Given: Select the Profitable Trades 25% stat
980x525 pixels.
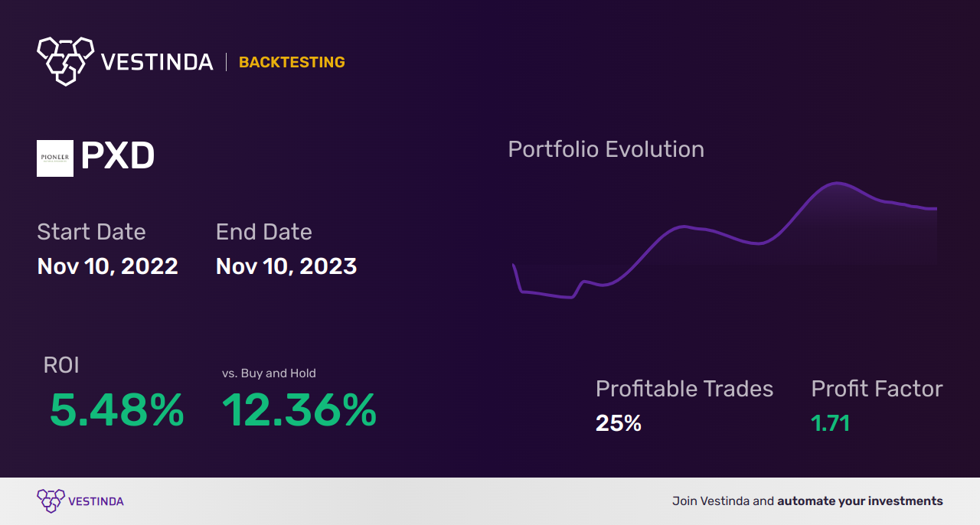Looking at the screenshot, I should click(619, 423).
